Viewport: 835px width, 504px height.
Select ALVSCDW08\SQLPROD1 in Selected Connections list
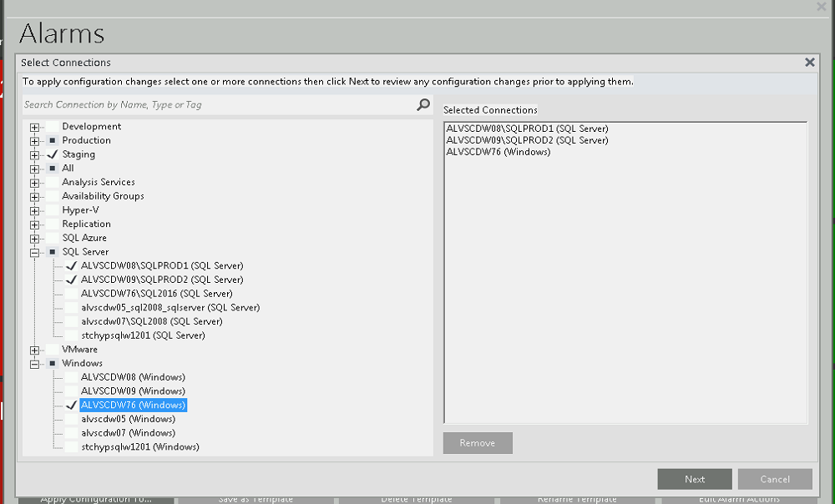[527, 129]
